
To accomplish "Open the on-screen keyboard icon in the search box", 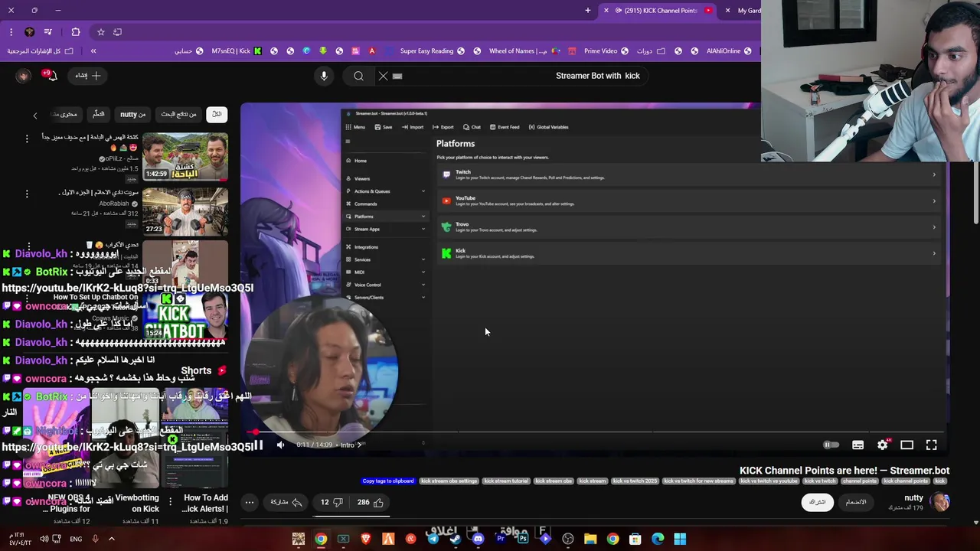I will point(397,76).
